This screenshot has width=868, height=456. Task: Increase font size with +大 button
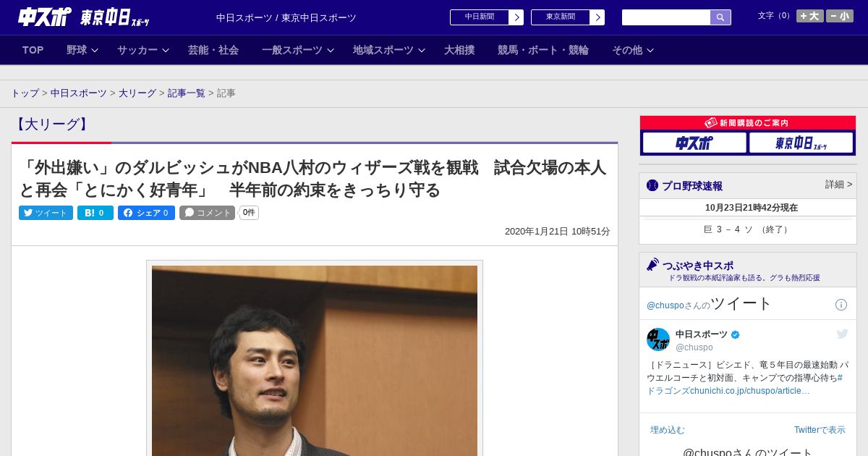pyautogui.click(x=810, y=16)
